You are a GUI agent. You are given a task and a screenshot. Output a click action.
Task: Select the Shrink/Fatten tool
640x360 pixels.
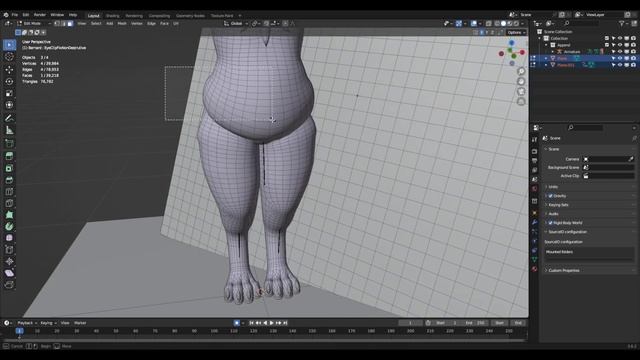(x=9, y=261)
